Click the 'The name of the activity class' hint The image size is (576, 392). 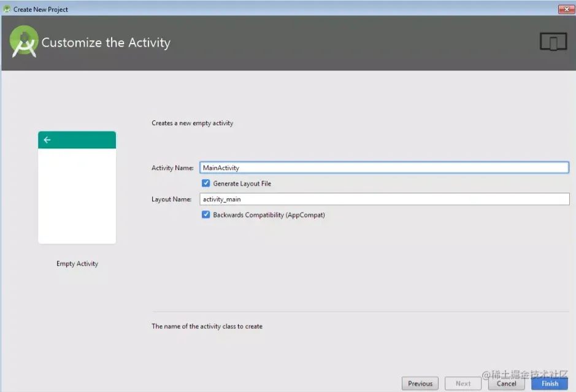207,326
